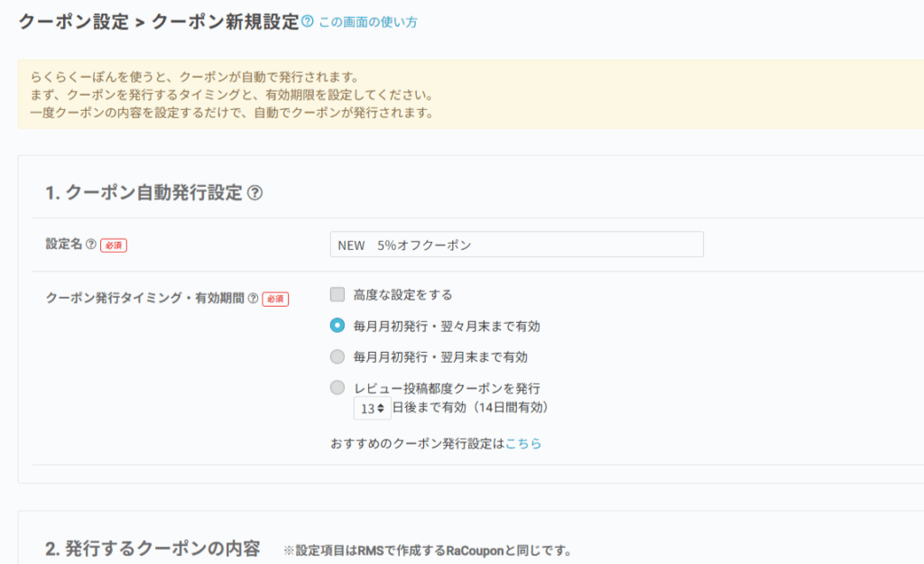This screenshot has height=564, width=924.
Task: Enable the 高度な設定をする checkbox
Action: coord(337,294)
